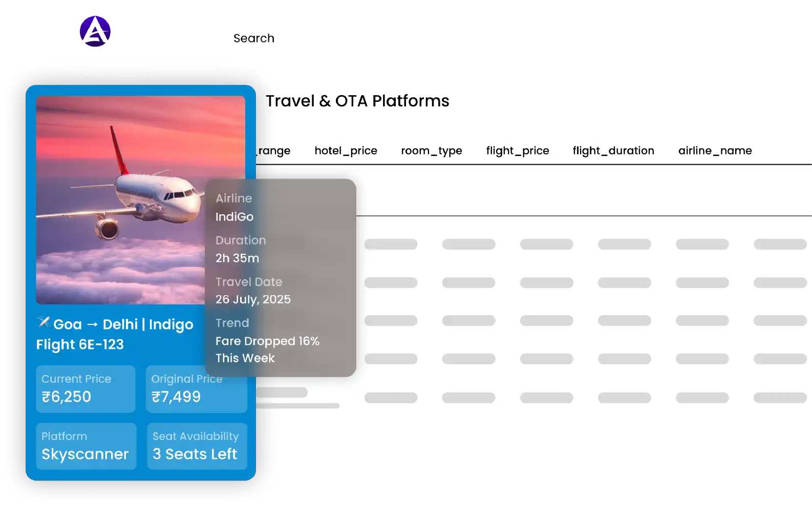
Task: Select the airline_name column header
Action: (715, 151)
